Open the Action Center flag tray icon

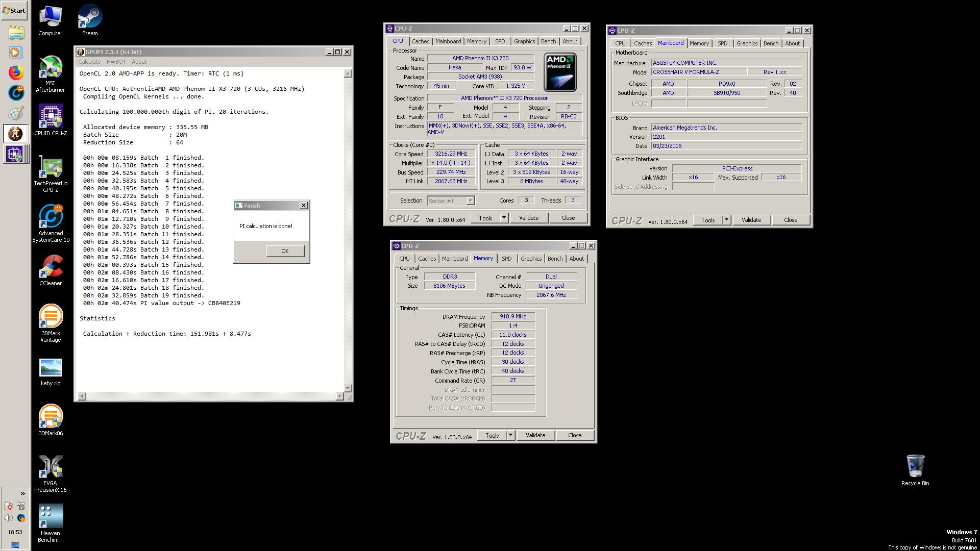tap(9, 506)
